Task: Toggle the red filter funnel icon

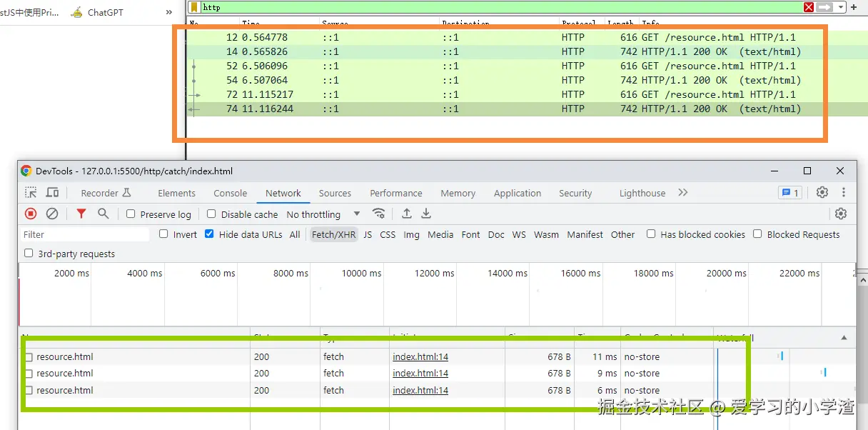Action: 81,214
